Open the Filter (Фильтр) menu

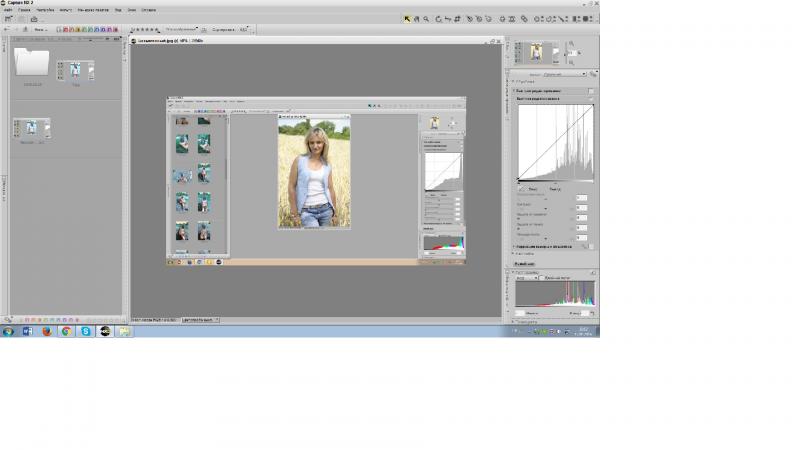[66, 10]
